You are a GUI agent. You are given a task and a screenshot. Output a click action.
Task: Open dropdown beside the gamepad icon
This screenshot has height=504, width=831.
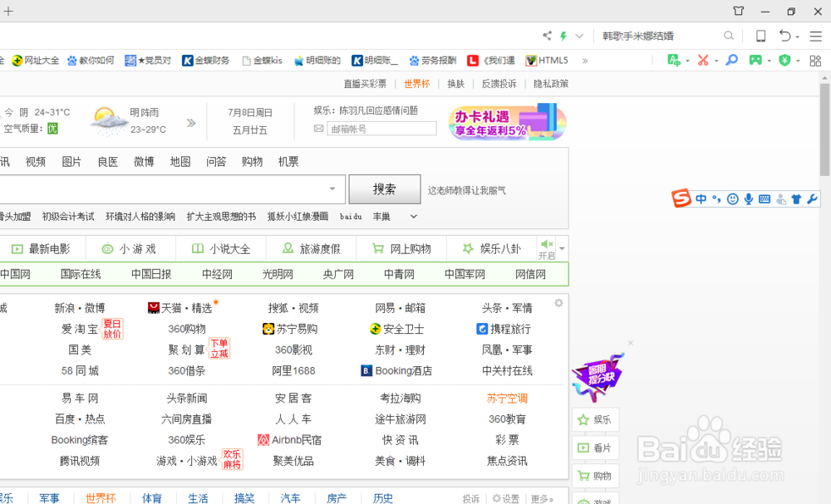[x=769, y=61]
